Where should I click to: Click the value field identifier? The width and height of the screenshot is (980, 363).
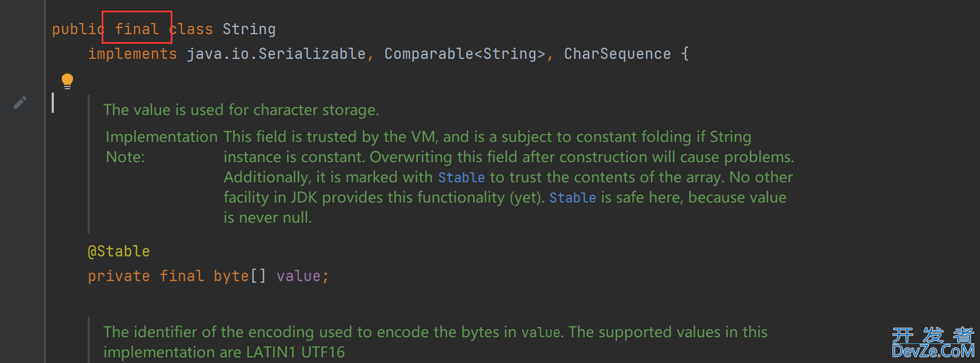[x=298, y=276]
